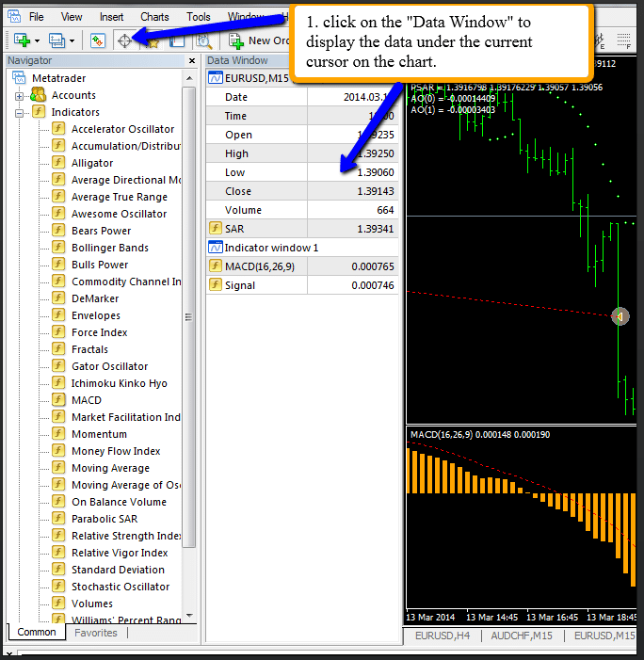
Task: Open the File menu
Action: (36, 17)
